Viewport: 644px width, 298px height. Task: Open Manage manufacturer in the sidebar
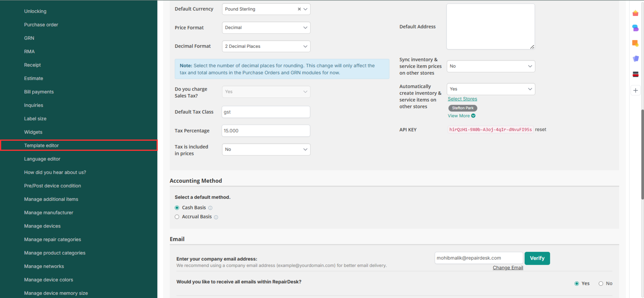tap(48, 213)
